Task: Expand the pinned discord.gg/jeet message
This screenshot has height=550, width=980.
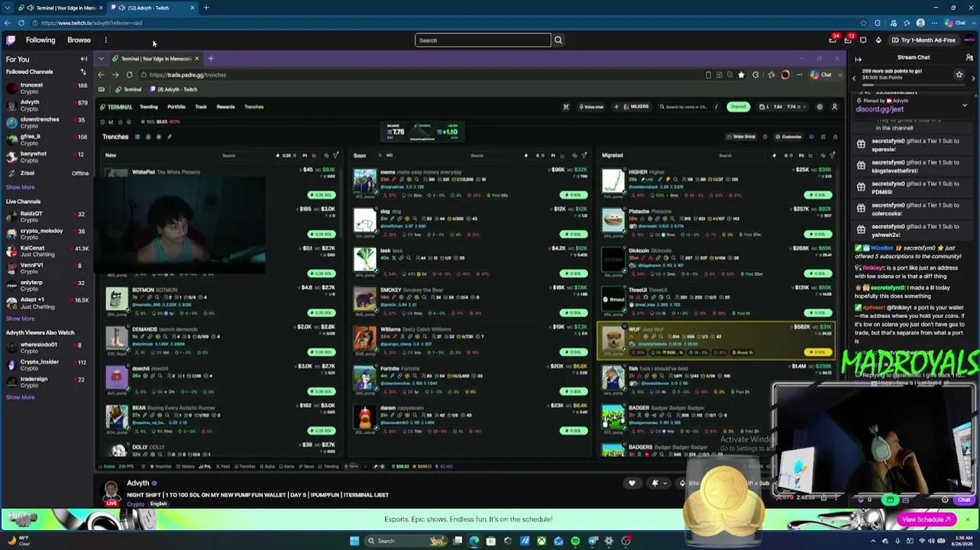Action: [x=965, y=105]
